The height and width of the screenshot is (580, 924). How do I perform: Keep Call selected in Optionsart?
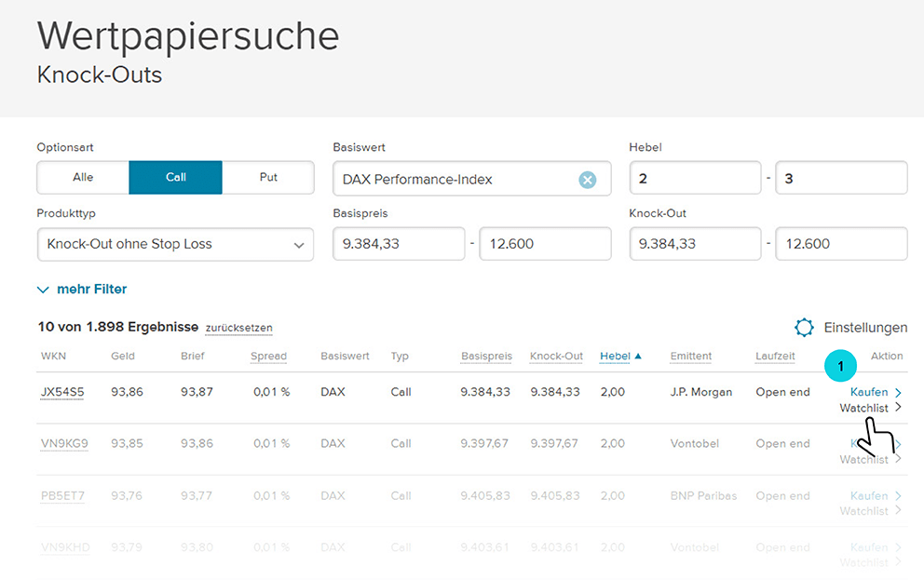[x=175, y=177]
